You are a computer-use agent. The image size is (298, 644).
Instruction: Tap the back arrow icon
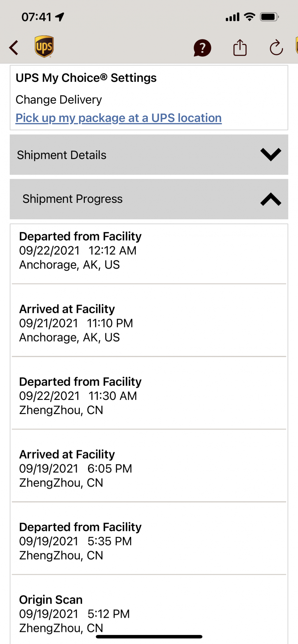14,48
